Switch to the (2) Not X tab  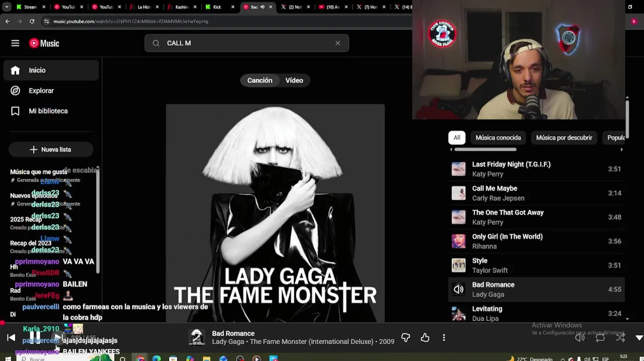[295, 7]
